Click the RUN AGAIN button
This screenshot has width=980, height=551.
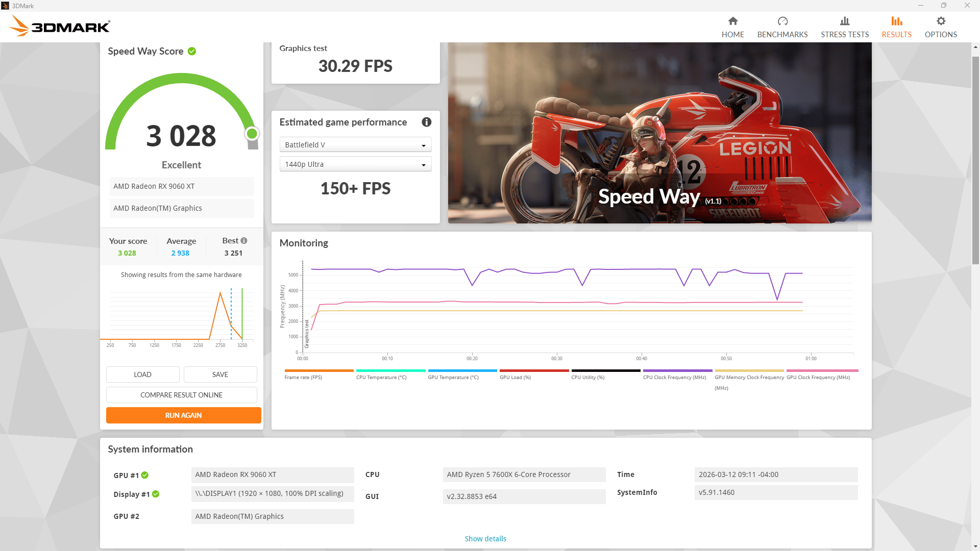pos(183,415)
